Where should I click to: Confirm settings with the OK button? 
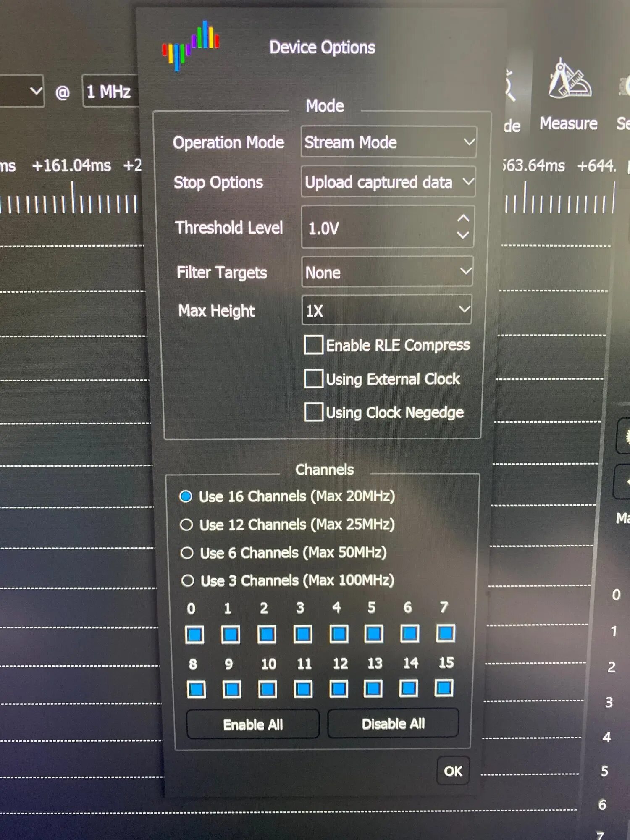click(x=453, y=771)
